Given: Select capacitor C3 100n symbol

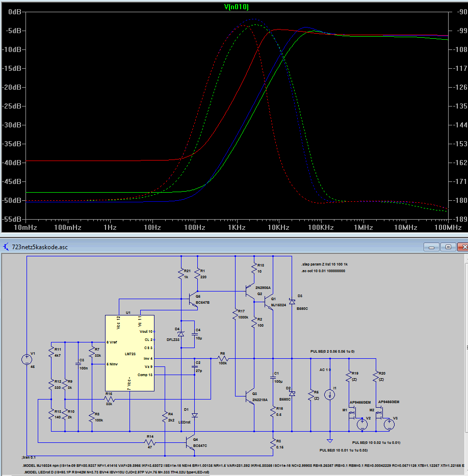Looking at the screenshot, I should pos(79,364).
